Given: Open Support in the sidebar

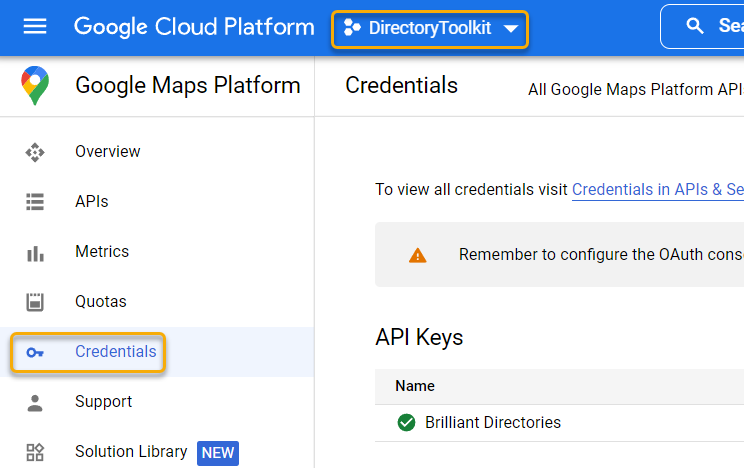Looking at the screenshot, I should click(103, 402).
